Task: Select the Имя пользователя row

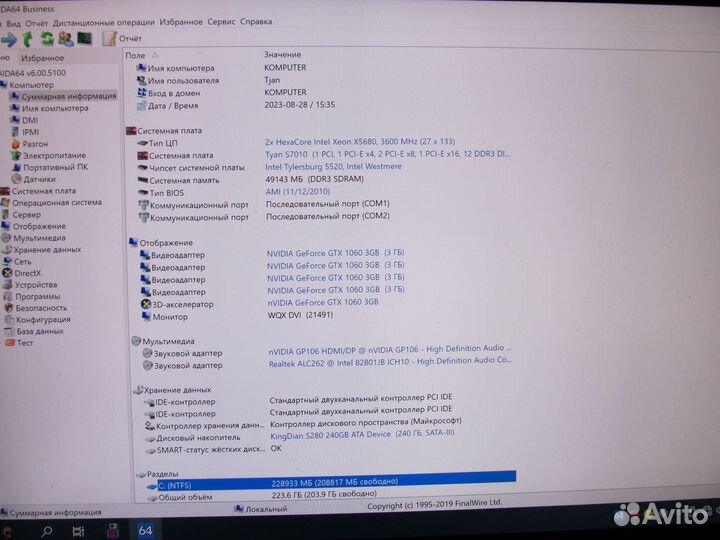Action: click(x=208, y=80)
